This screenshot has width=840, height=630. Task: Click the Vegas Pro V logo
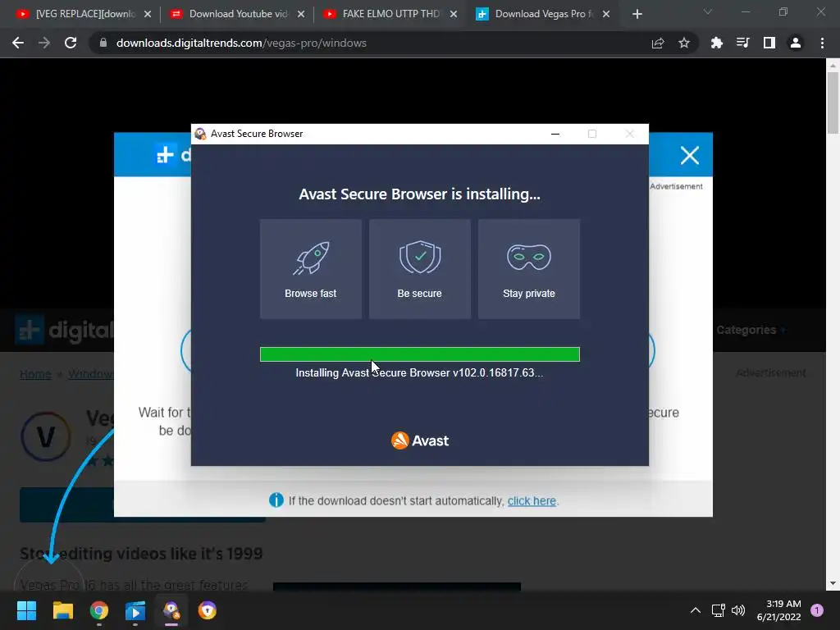click(46, 436)
